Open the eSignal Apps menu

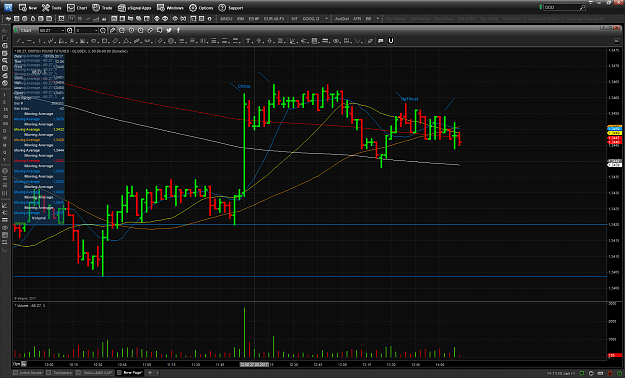coord(135,8)
